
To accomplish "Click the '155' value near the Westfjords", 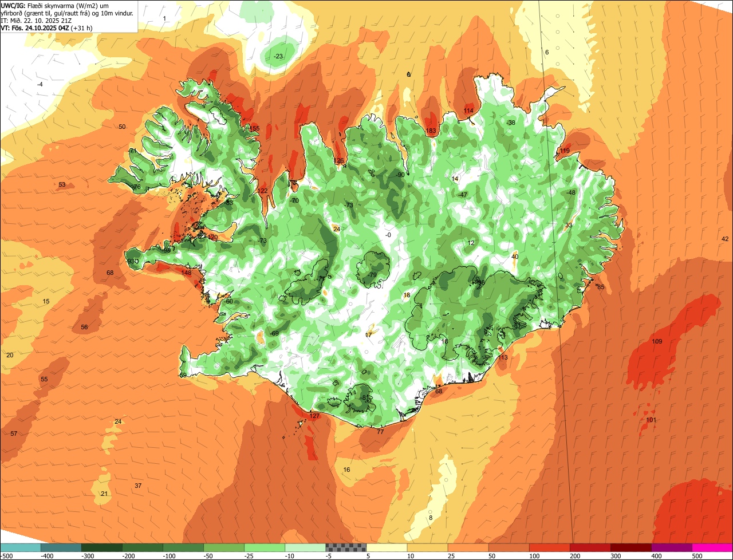I will point(254,128).
